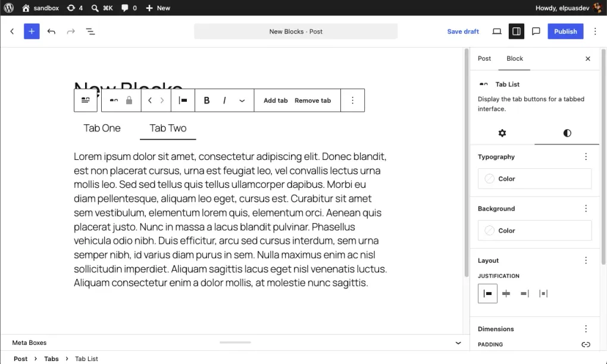This screenshot has height=364, width=607.
Task: Select the parent Tabs block icon
Action: coord(86,100)
